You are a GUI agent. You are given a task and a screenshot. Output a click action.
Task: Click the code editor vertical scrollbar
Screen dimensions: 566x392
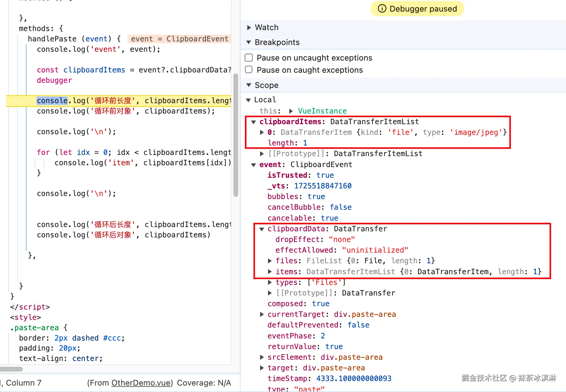[x=235, y=135]
